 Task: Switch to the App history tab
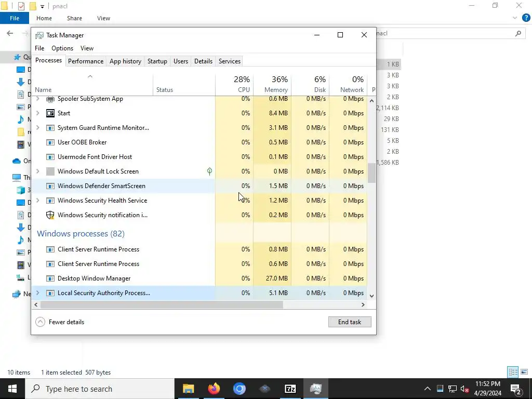click(x=125, y=61)
